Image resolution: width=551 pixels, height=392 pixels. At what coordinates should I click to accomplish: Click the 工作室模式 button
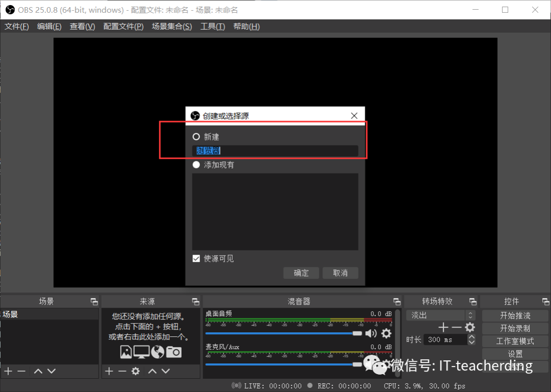(x=515, y=341)
